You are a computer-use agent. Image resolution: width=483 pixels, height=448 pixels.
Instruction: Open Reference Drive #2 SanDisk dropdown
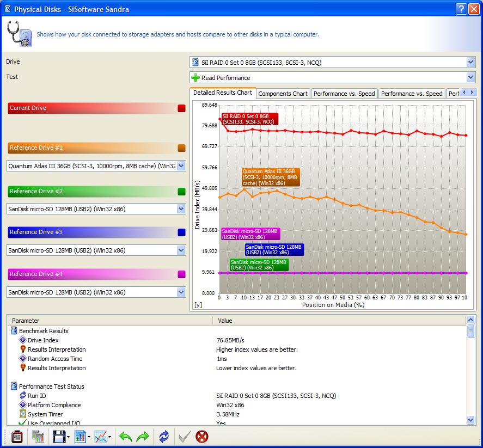(x=181, y=209)
